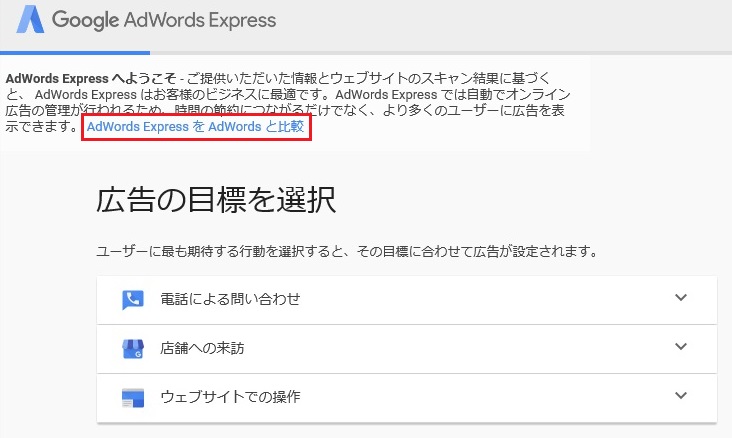This screenshot has width=732, height=438.
Task: Open the 'AdWords Express を AdWords と比較' link
Action: click(x=195, y=127)
